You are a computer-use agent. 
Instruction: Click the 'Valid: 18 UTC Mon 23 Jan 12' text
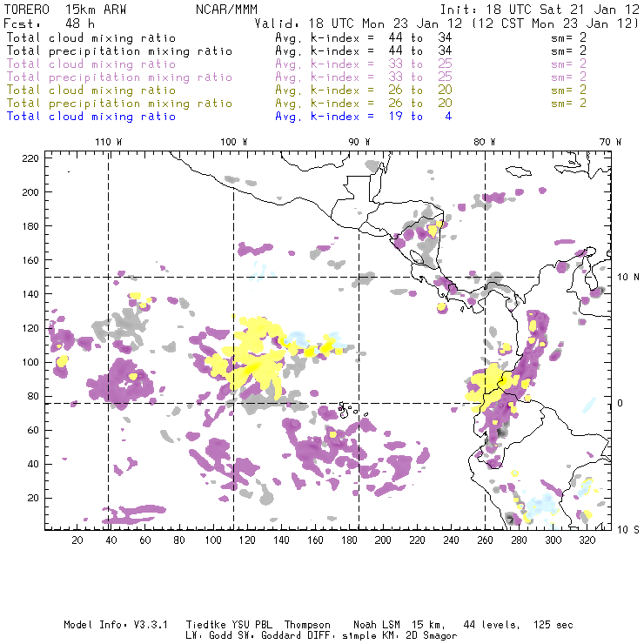click(x=359, y=23)
